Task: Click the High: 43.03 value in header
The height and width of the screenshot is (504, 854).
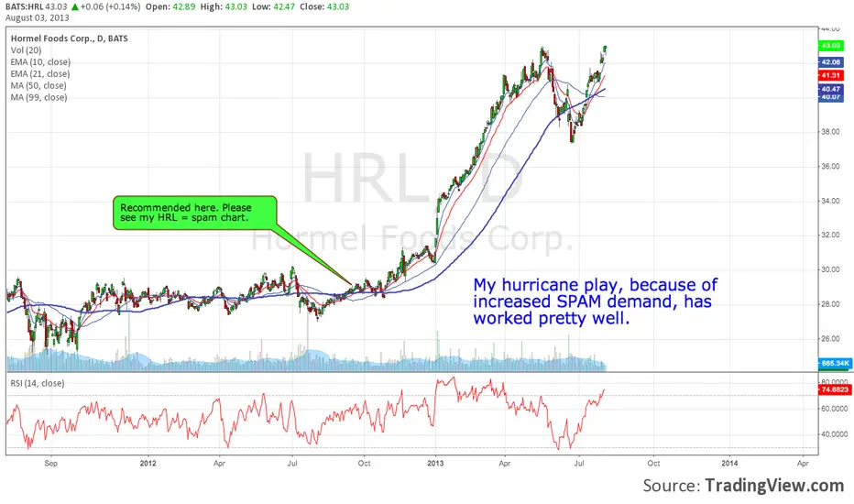Action: pos(224,6)
